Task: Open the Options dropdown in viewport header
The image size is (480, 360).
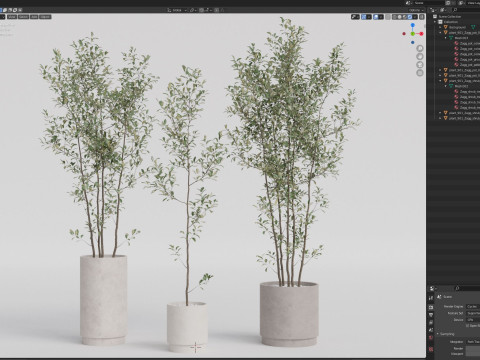Action: pos(417,10)
